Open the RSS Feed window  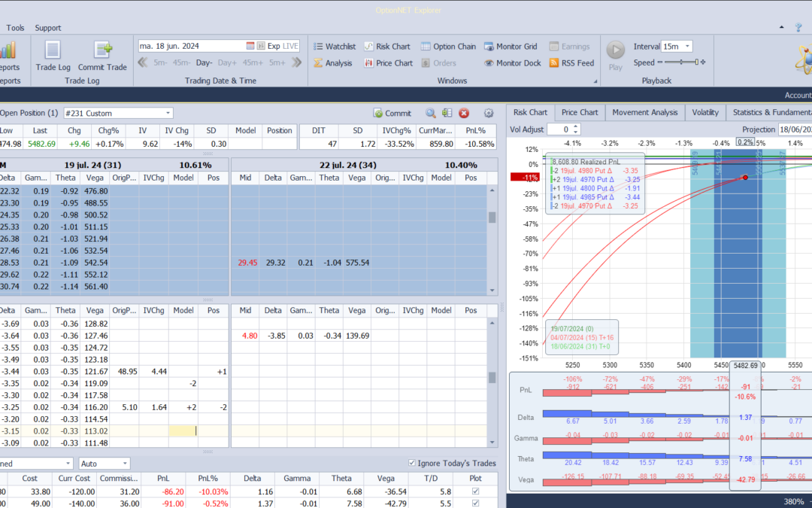[x=571, y=62]
